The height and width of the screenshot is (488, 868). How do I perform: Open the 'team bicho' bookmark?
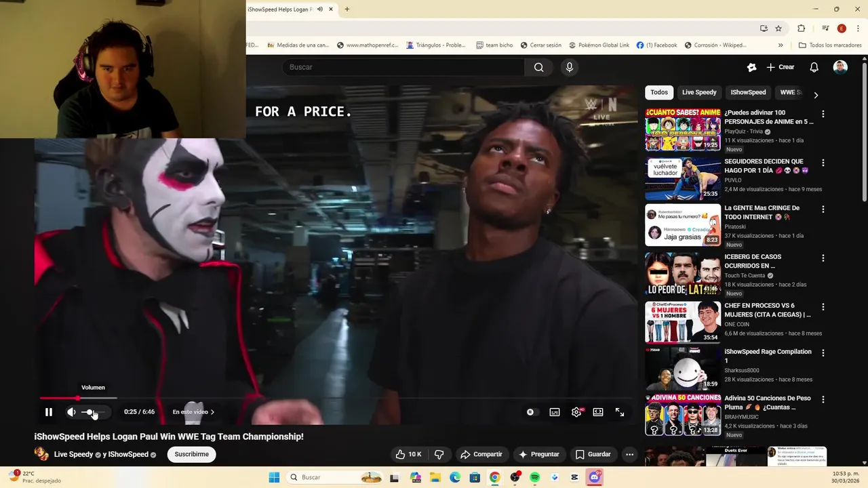[x=494, y=45]
